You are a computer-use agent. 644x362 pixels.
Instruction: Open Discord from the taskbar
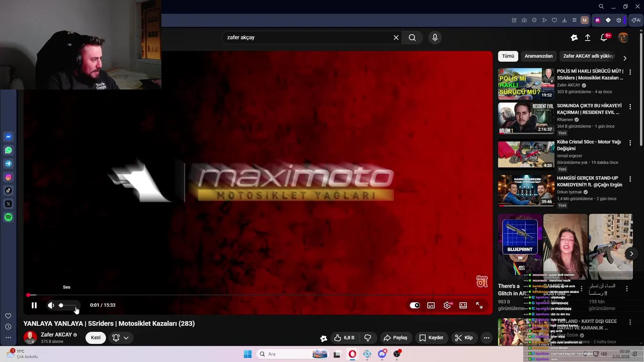pos(382,354)
